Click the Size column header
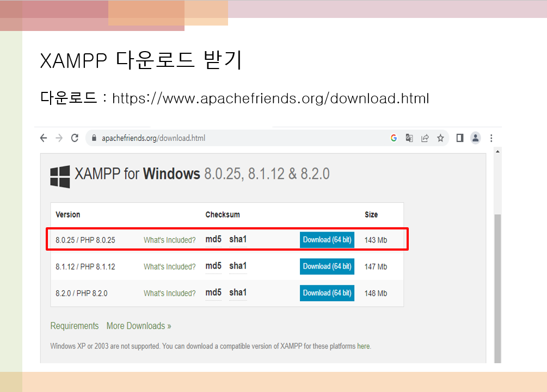This screenshot has height=392, width=547. coord(371,215)
